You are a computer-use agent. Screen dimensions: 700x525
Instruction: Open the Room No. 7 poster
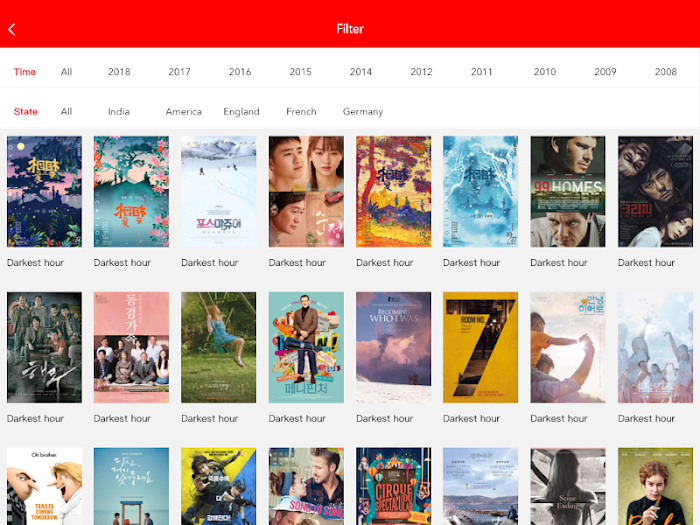click(x=480, y=347)
